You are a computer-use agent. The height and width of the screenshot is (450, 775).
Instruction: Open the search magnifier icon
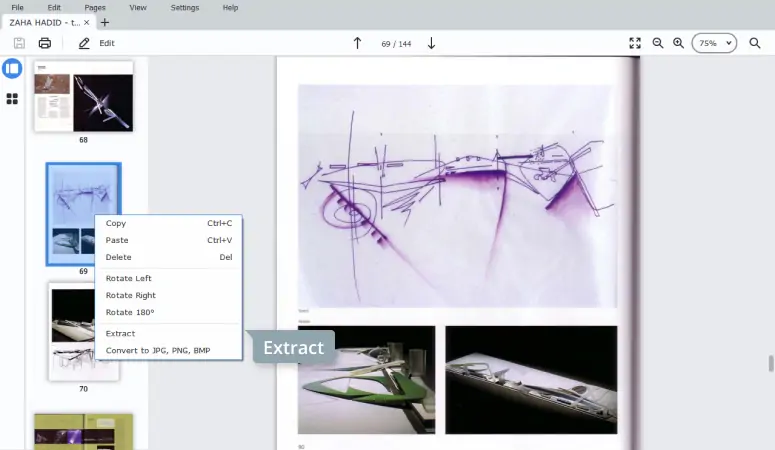[x=755, y=43]
